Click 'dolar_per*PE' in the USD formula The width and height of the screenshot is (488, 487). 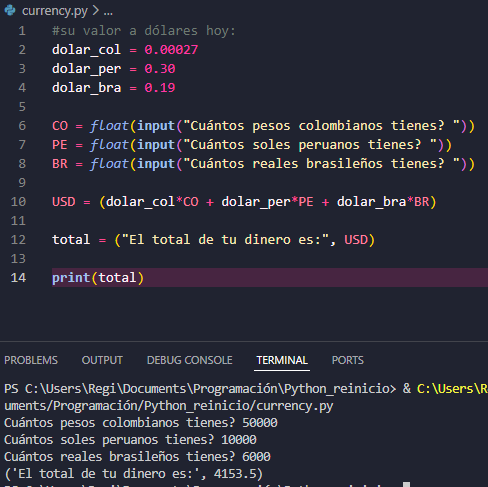267,202
